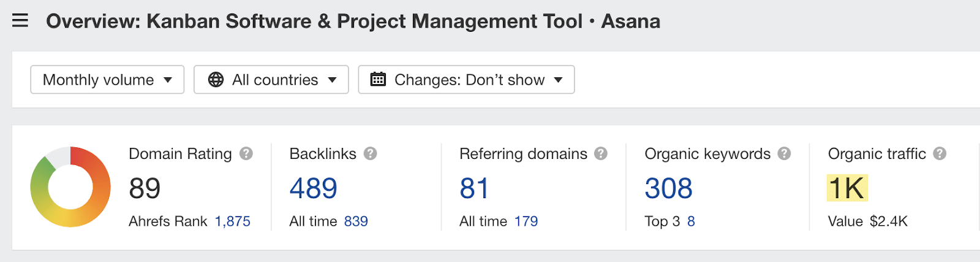Click the Backlinks help question icon
This screenshot has height=262, width=980.
click(370, 153)
